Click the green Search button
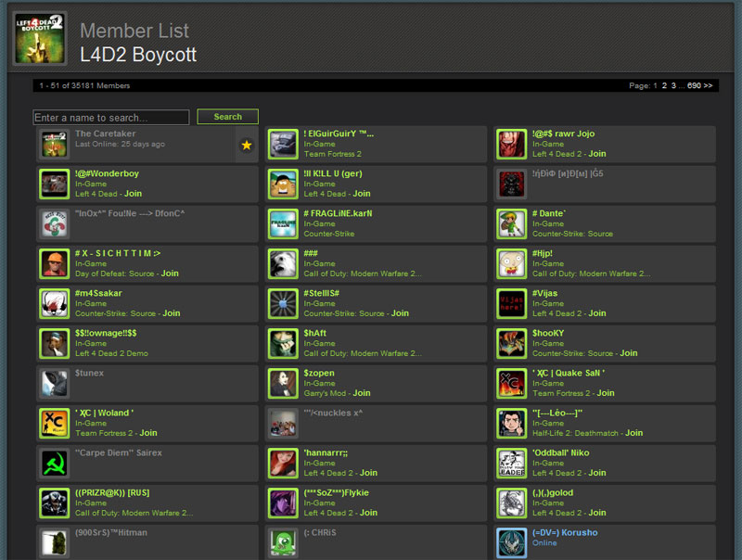 click(x=227, y=117)
